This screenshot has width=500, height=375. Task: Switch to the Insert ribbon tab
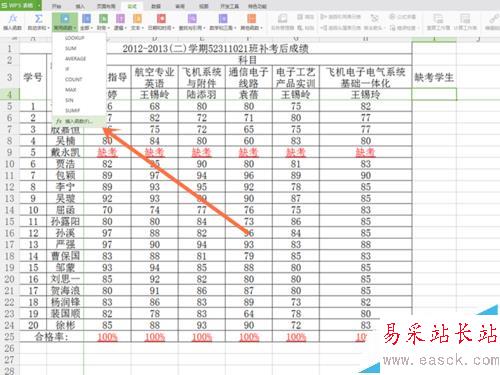click(80, 6)
